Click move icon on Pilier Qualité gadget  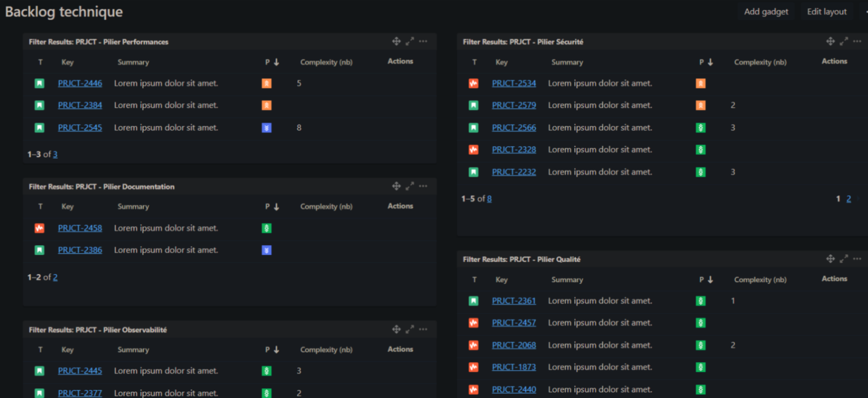pyautogui.click(x=830, y=259)
